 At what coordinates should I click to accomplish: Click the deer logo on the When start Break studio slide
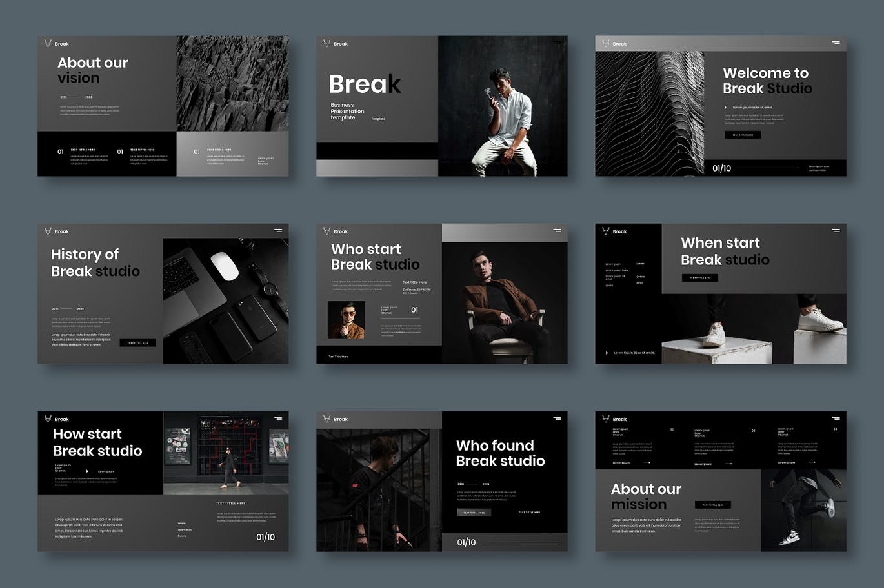click(606, 231)
